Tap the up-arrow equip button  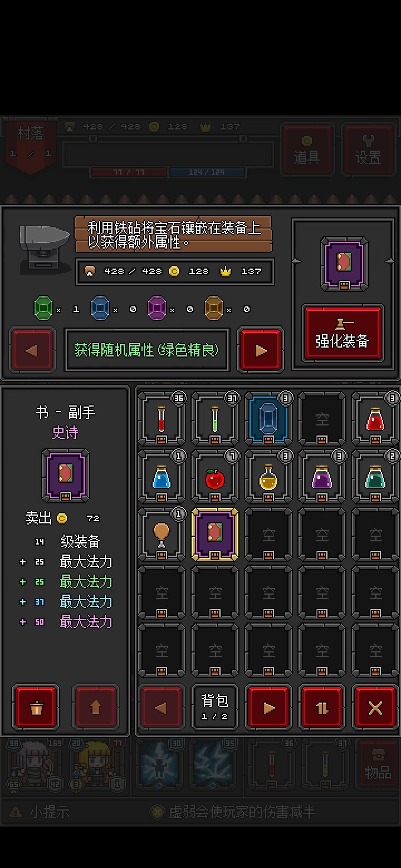[x=96, y=707]
